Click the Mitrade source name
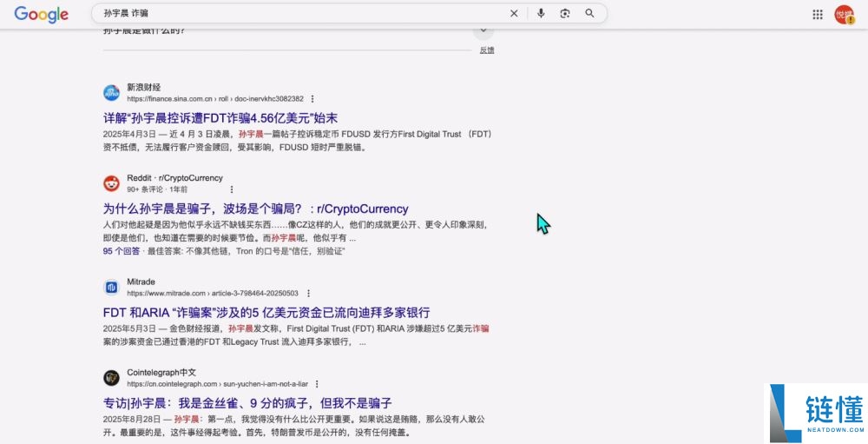 [x=141, y=282]
